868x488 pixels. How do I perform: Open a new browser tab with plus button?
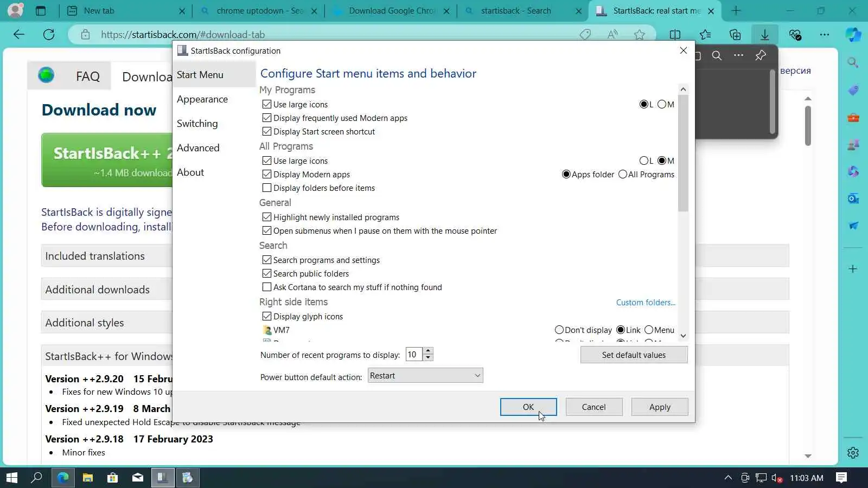(x=736, y=11)
